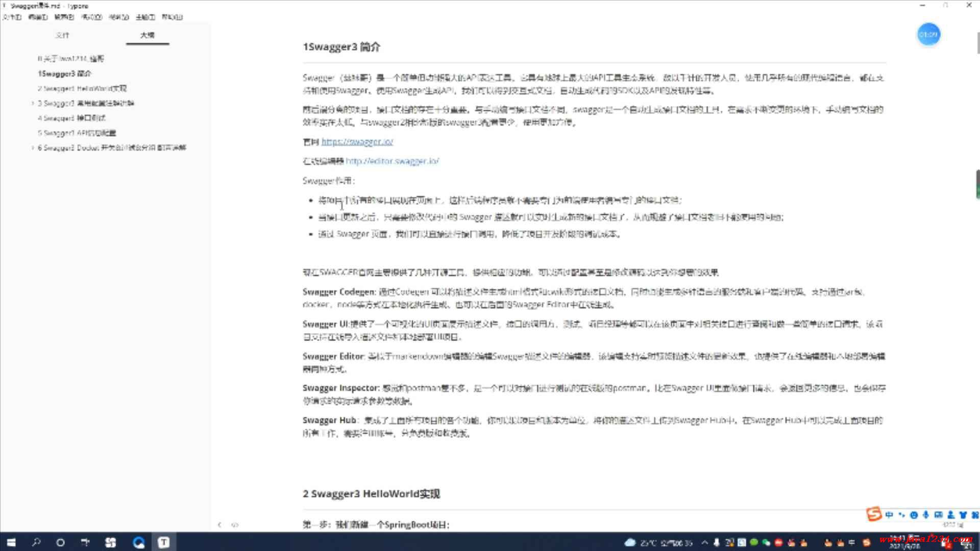Switch Sogou Chinese/English mode button

(889, 515)
